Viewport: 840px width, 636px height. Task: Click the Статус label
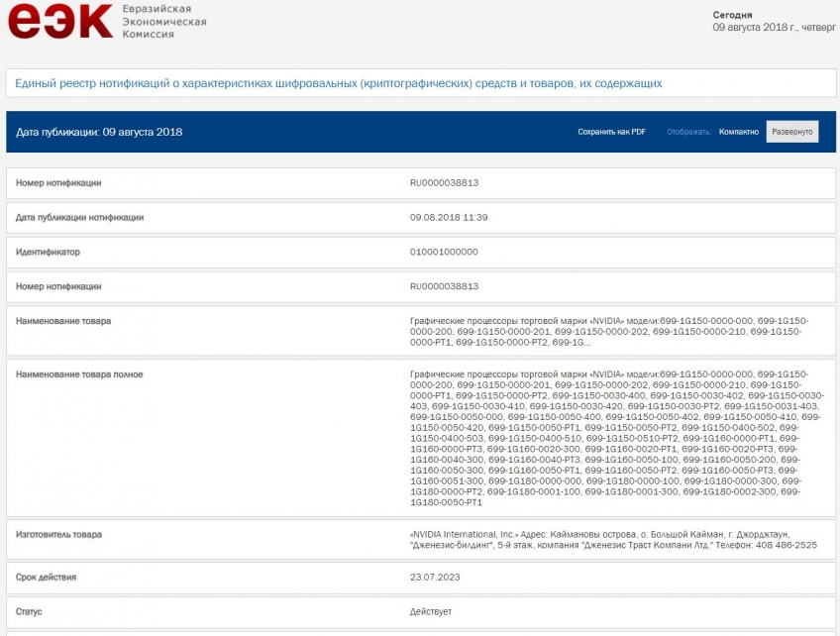29,611
